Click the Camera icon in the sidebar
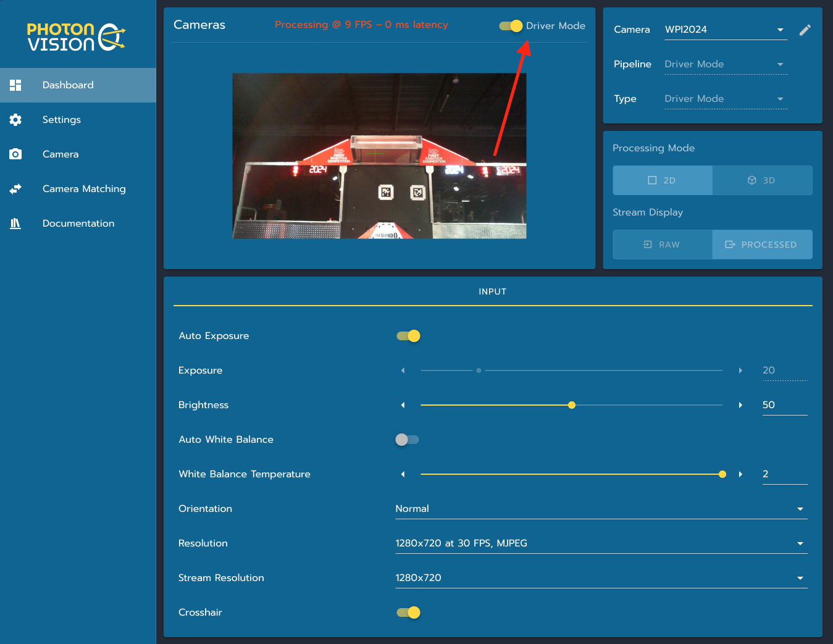The width and height of the screenshot is (833, 644). click(15, 154)
